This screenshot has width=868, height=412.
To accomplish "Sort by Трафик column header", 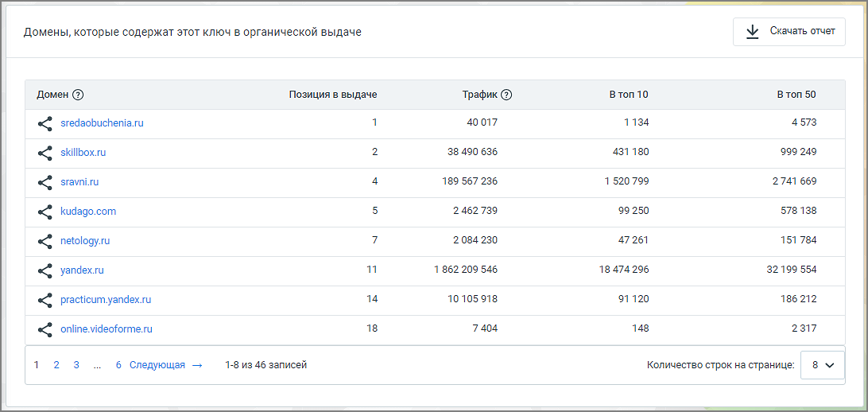I will [480, 95].
